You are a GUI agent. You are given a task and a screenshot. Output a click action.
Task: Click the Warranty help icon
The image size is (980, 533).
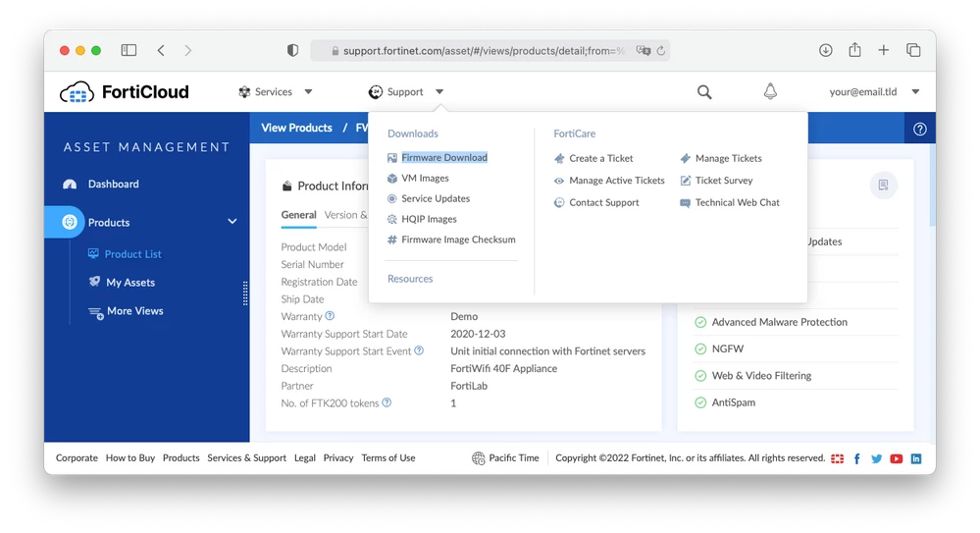330,316
